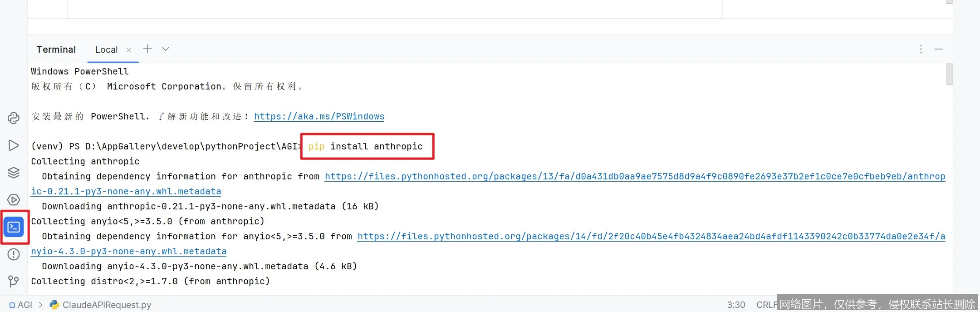Open the Services tool window
The height and width of the screenshot is (312, 980).
[x=14, y=200]
